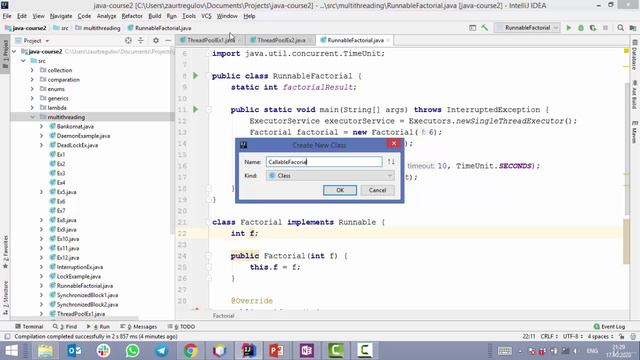Select DeadLockEx.java in project tree
The image size is (640, 360).
(x=77, y=145)
